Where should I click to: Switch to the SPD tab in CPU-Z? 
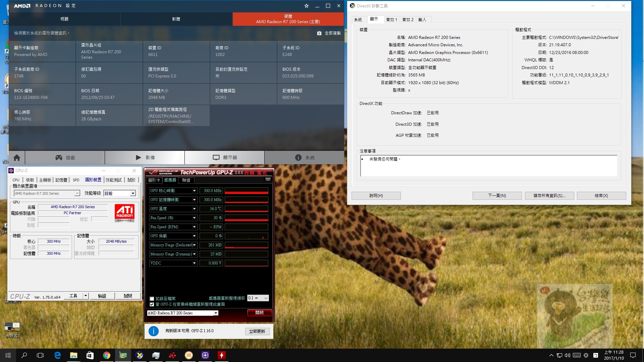[76, 180]
